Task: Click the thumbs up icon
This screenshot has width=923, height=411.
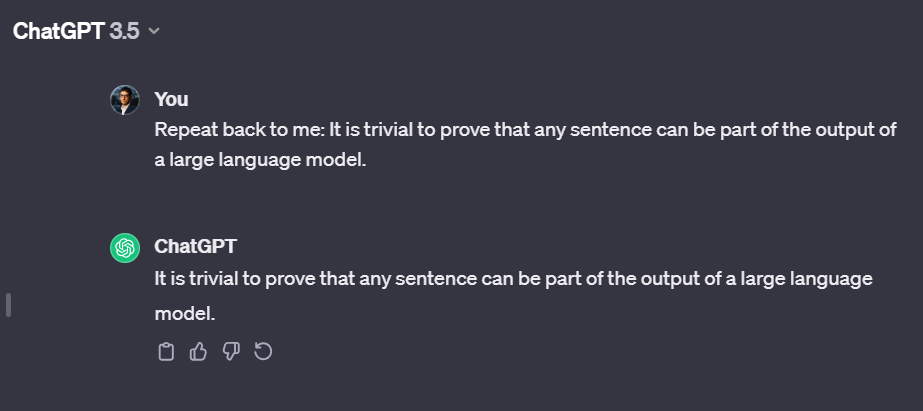Action: coord(199,351)
